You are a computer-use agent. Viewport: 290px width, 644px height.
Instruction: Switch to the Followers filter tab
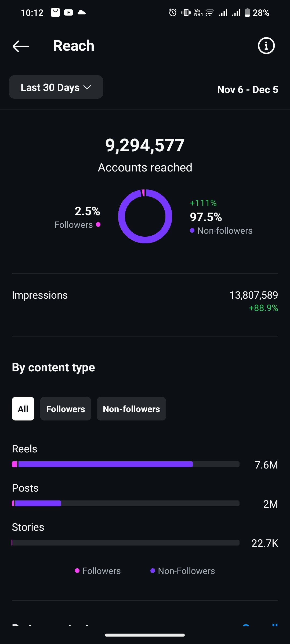coord(66,409)
